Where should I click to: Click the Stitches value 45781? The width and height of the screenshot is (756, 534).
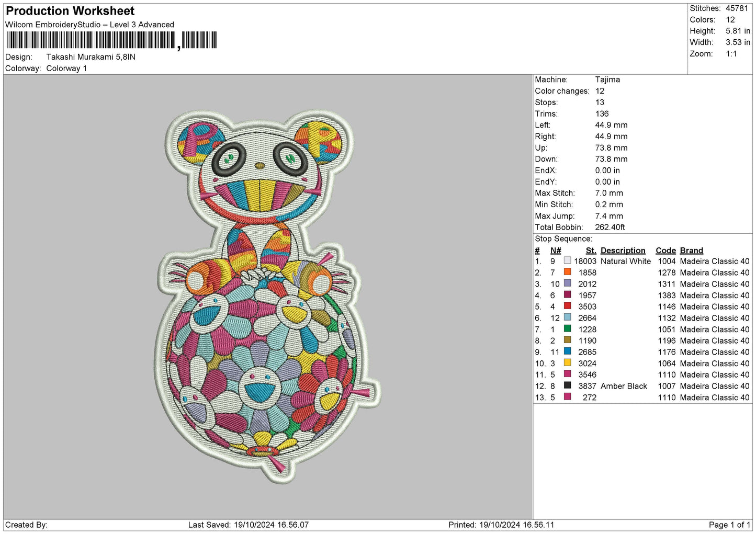[x=737, y=8]
